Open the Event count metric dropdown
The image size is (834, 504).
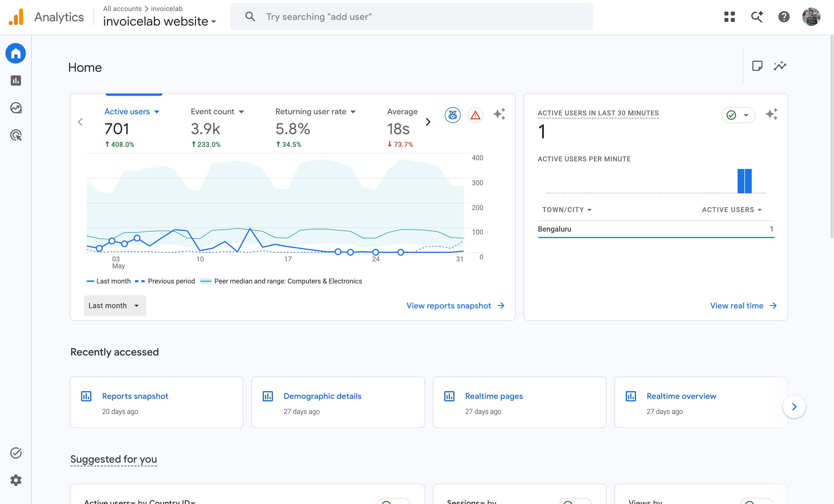217,112
